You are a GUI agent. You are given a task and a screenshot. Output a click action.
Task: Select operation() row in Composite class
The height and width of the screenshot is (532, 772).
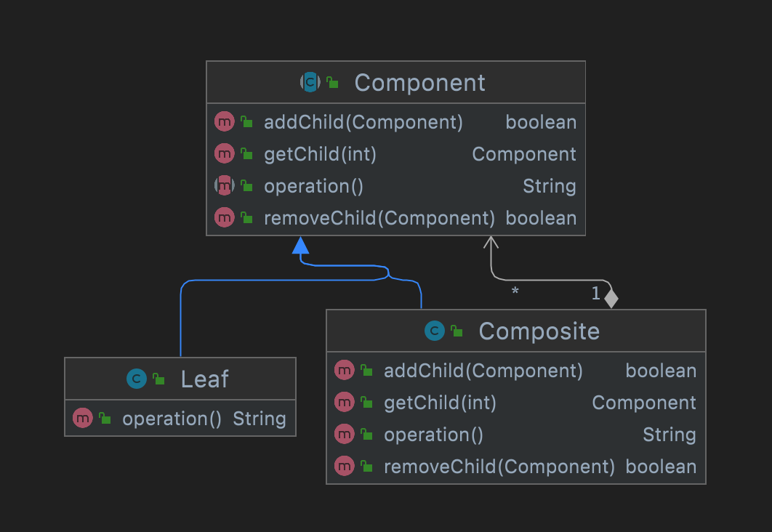pyautogui.click(x=433, y=435)
